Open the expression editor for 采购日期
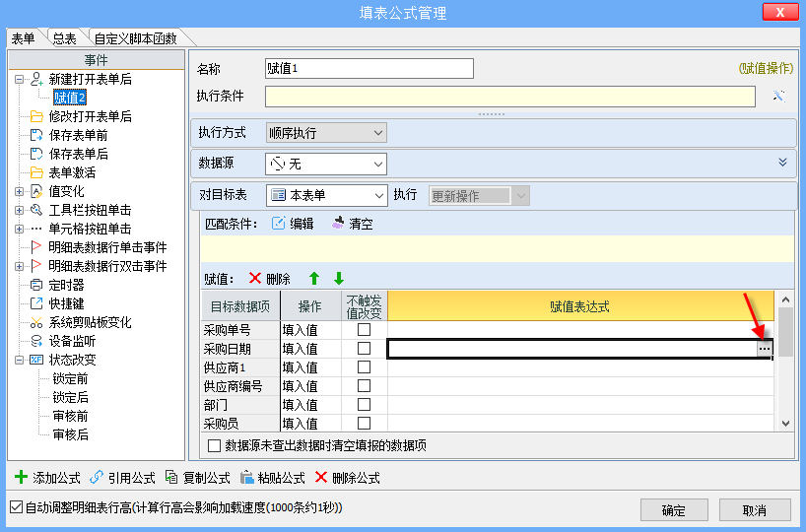This screenshot has height=532, width=806. [765, 349]
